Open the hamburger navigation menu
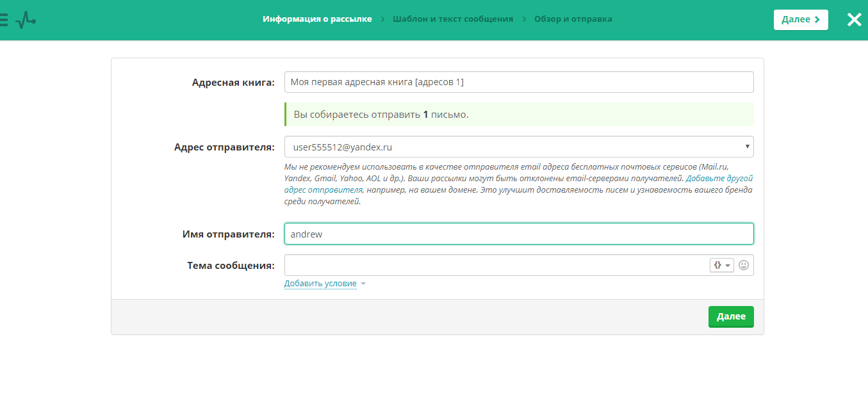 point(4,20)
